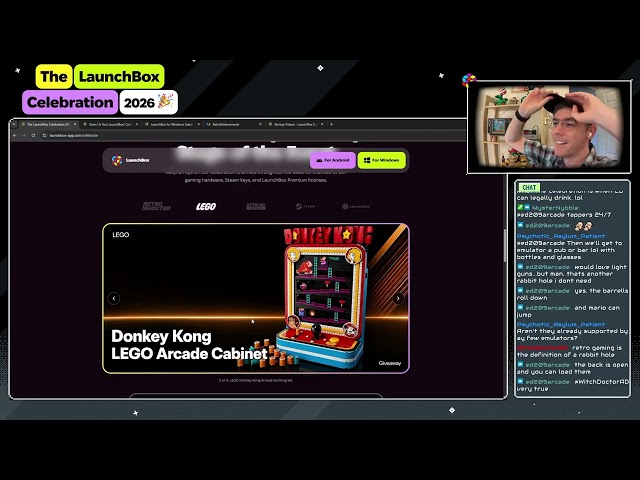Screen dimensions: 640x480
Task: Go back in the browser
Action: tap(15, 135)
